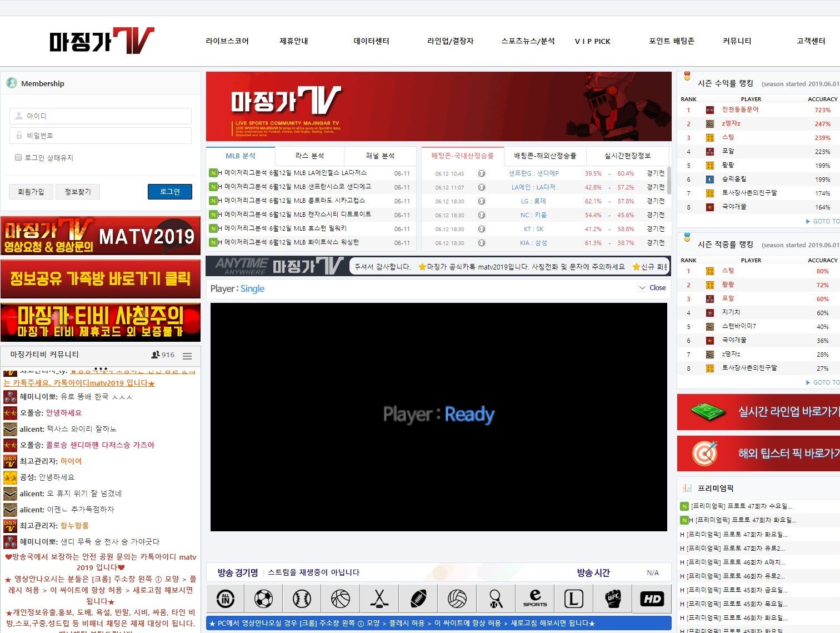Select the HD quality icon
840x633 pixels.
tap(652, 599)
